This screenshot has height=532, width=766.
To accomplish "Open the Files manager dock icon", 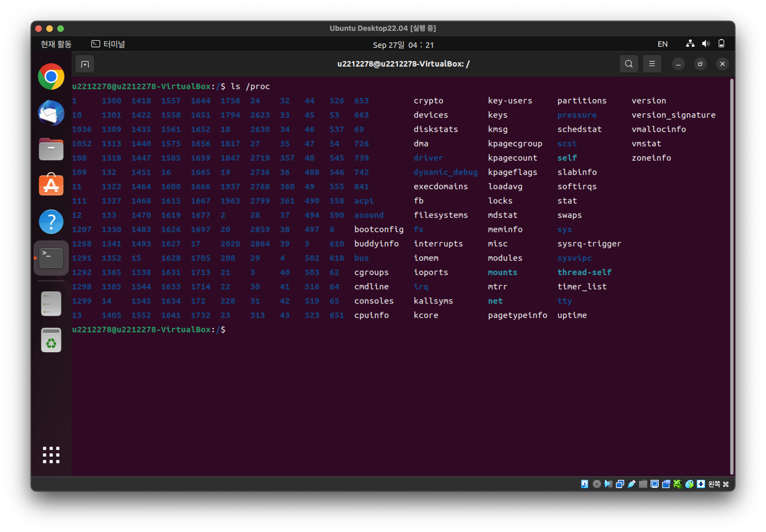I will [x=51, y=149].
